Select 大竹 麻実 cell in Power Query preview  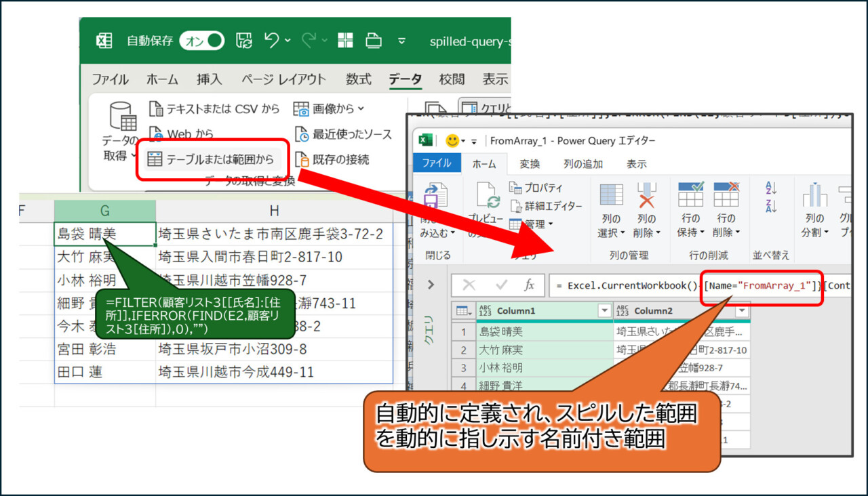544,350
